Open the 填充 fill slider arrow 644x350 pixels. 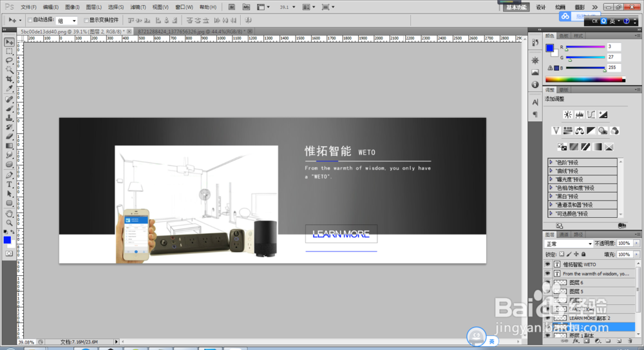637,254
